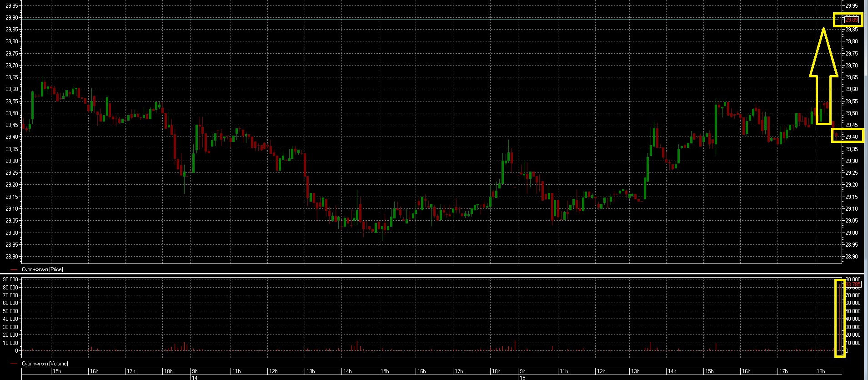Click the 9h opening label of day 15

(x=522, y=371)
